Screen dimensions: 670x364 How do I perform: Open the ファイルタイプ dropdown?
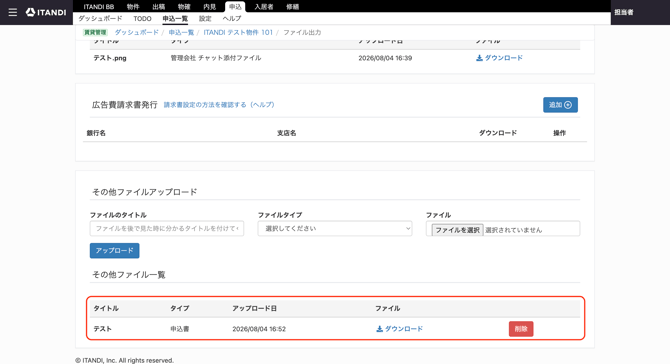pyautogui.click(x=335, y=229)
